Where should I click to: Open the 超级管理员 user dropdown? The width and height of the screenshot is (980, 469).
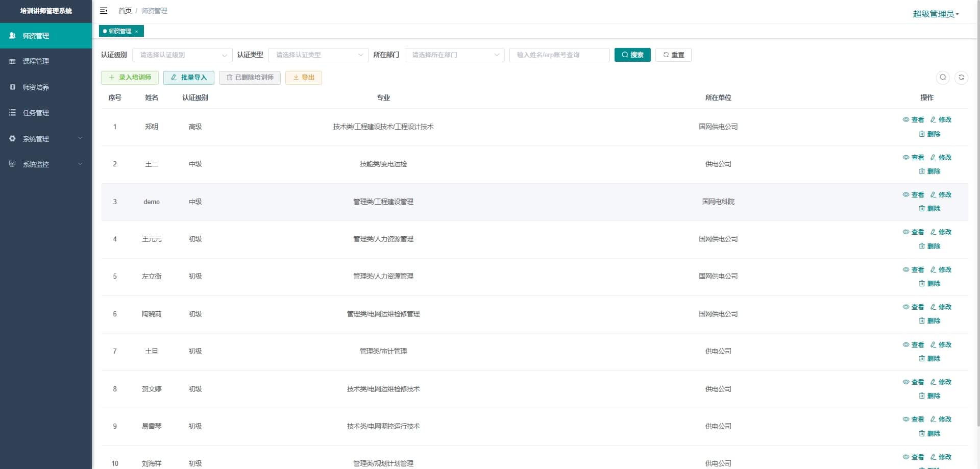(x=936, y=14)
